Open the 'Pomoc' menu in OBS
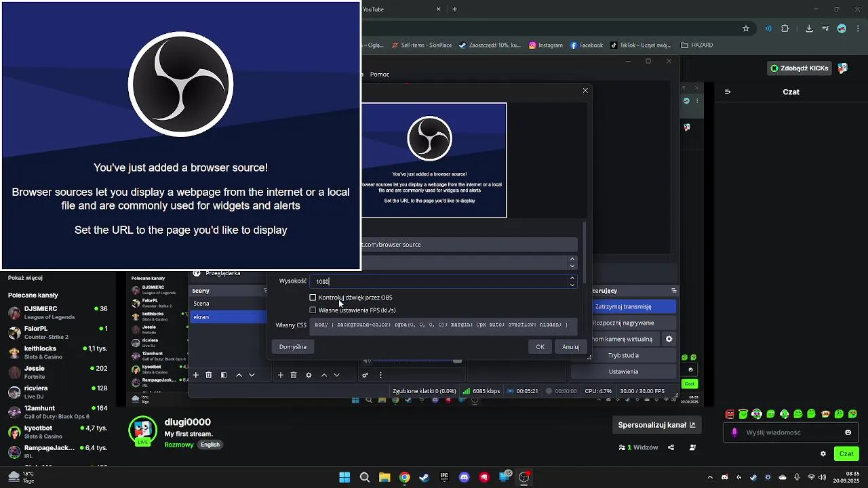The height and width of the screenshot is (488, 868). [380, 75]
